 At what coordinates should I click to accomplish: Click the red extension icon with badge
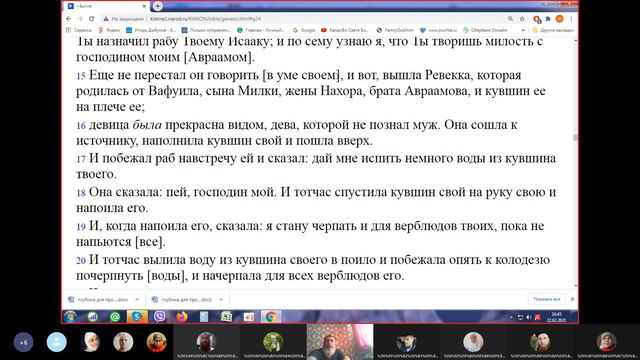[537, 19]
